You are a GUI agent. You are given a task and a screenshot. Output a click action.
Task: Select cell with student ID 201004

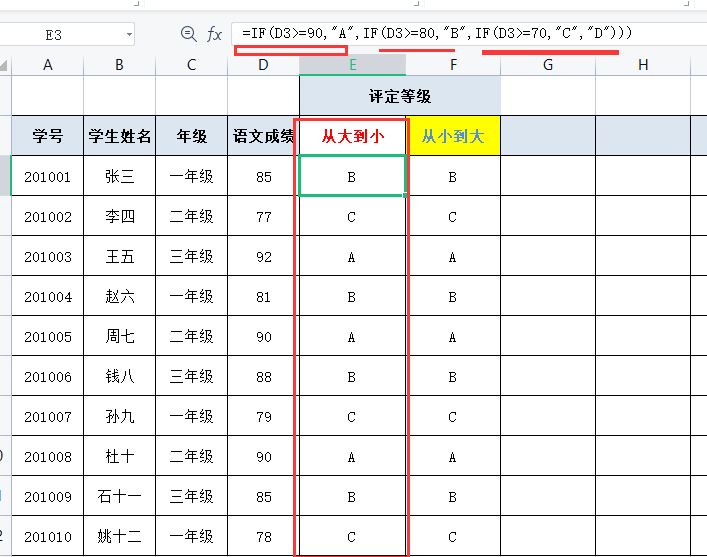[x=47, y=296]
